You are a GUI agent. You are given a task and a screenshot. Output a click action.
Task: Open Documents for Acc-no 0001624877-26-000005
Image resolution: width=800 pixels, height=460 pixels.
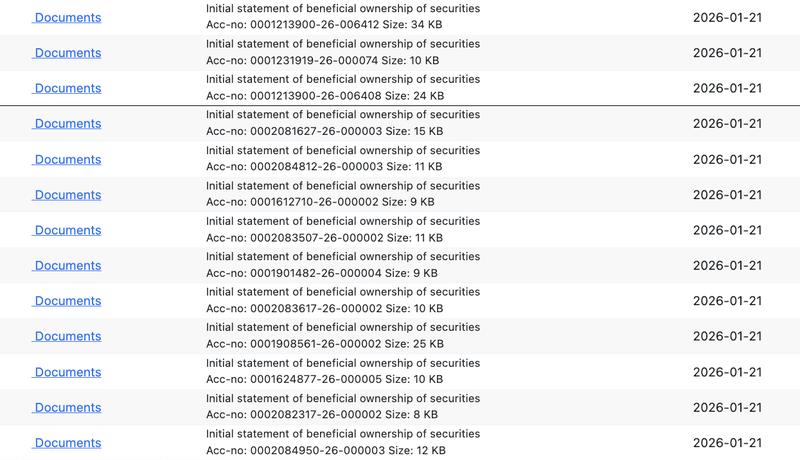[x=67, y=372]
